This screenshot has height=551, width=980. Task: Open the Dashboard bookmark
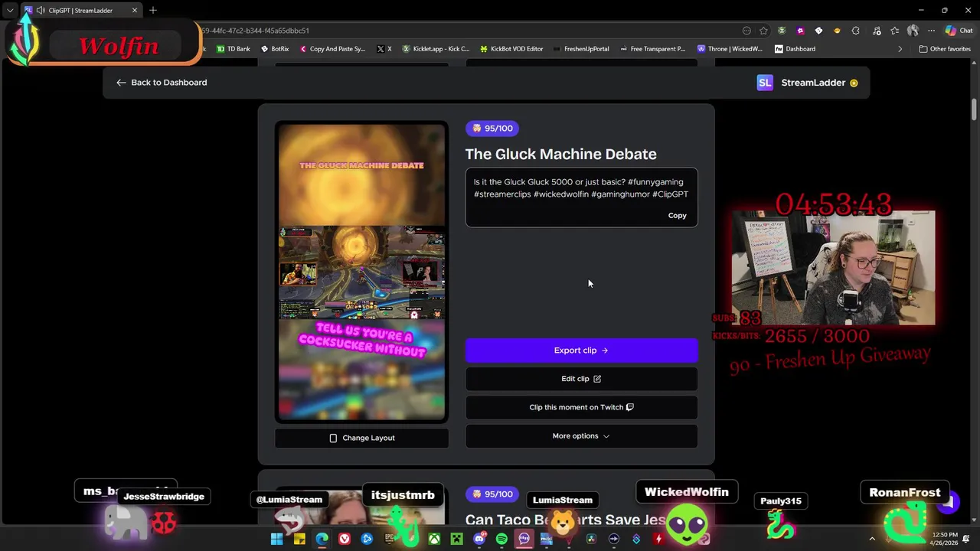tap(795, 49)
